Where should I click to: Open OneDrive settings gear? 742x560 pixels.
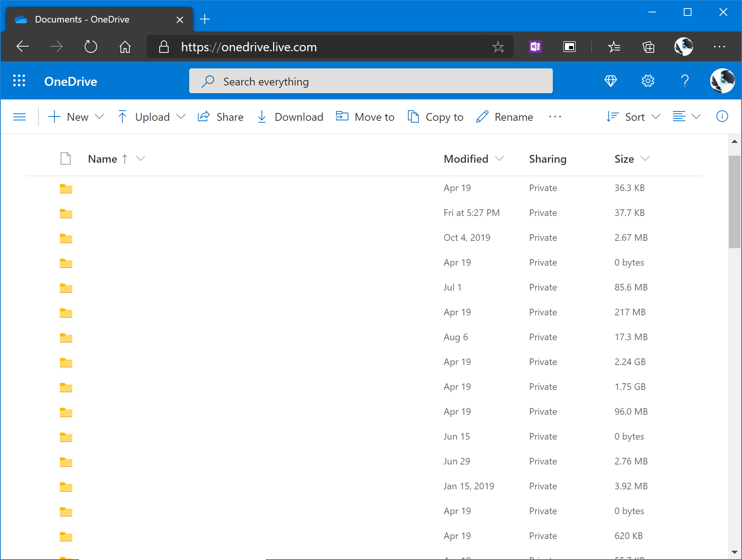[x=648, y=81]
